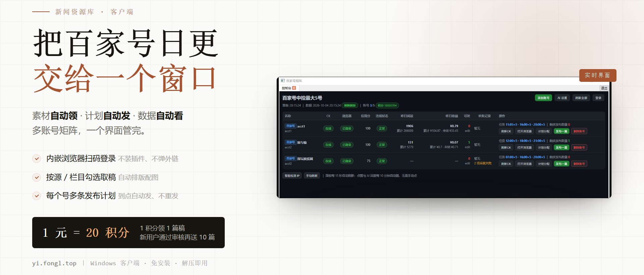
Task: Click the green 添加账号 button
Action: point(543,98)
